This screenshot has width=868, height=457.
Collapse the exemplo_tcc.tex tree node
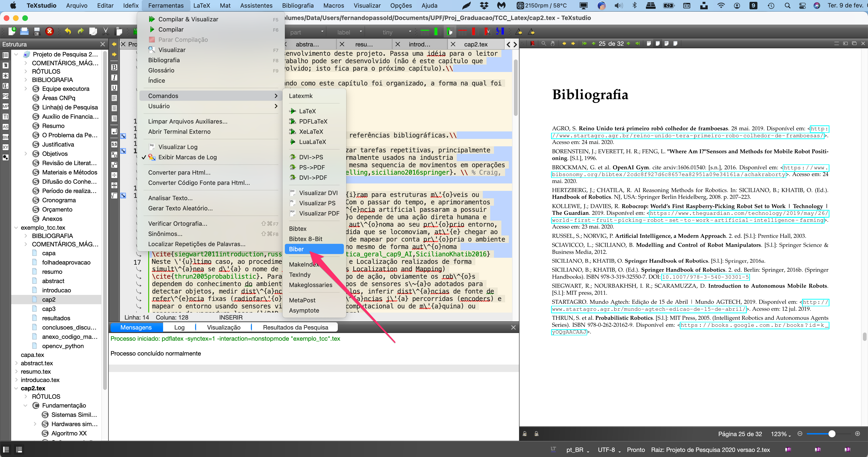tap(16, 228)
